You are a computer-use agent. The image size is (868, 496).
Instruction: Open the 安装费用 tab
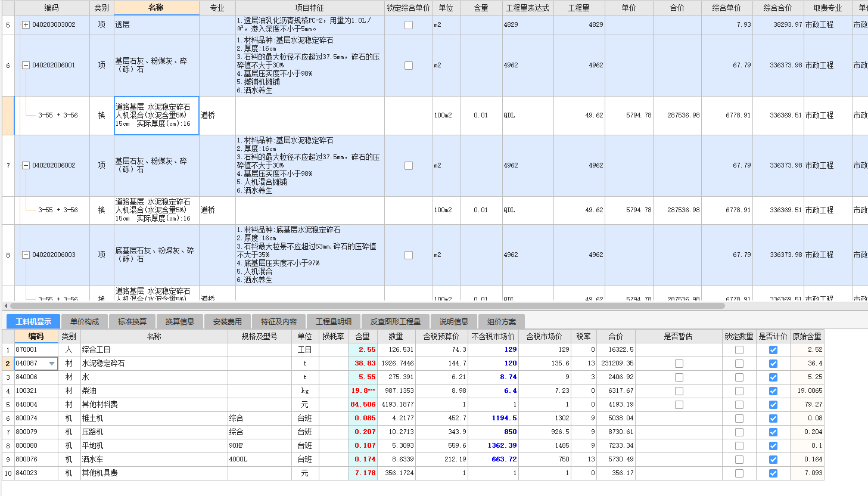point(228,322)
